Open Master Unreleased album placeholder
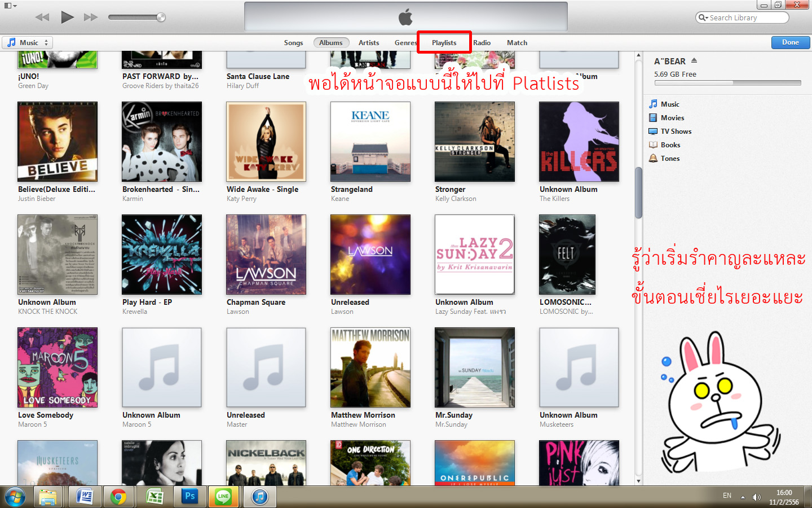 coord(266,367)
